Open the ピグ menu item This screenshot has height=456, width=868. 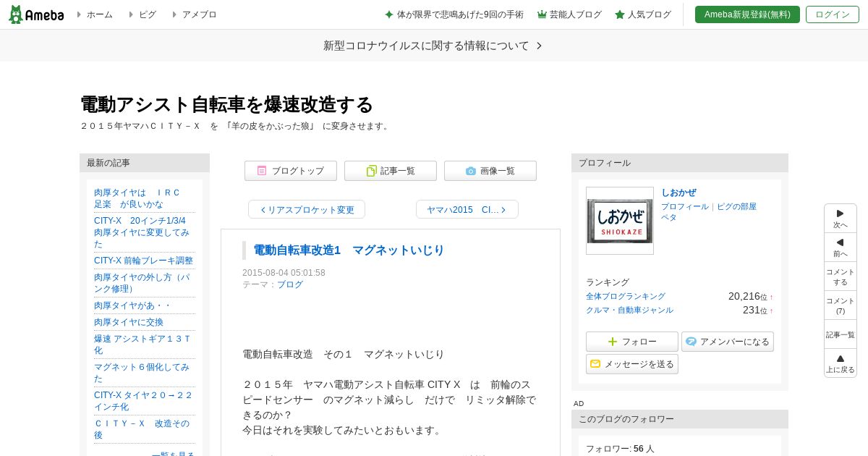coord(148,14)
